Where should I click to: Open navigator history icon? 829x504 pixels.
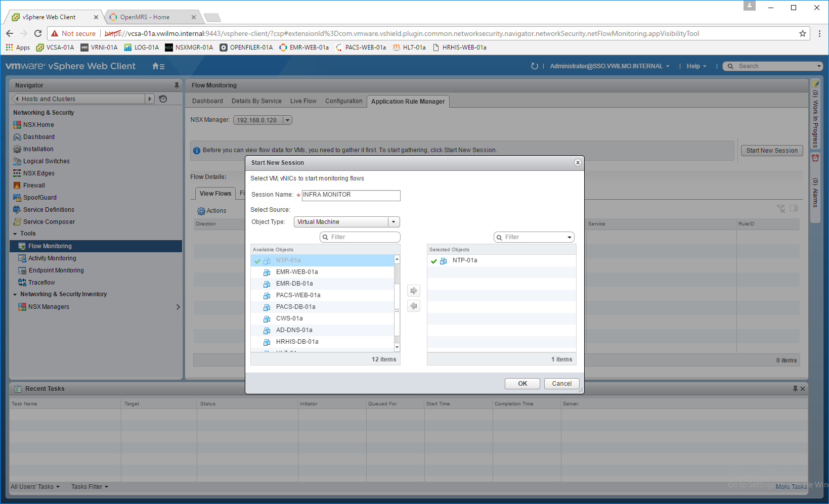tap(163, 99)
